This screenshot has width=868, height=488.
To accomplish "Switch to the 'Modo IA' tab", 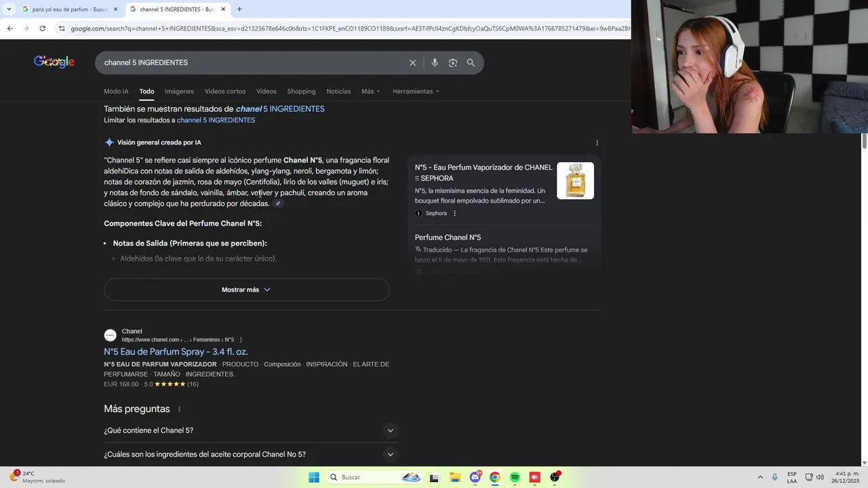I will [x=116, y=91].
